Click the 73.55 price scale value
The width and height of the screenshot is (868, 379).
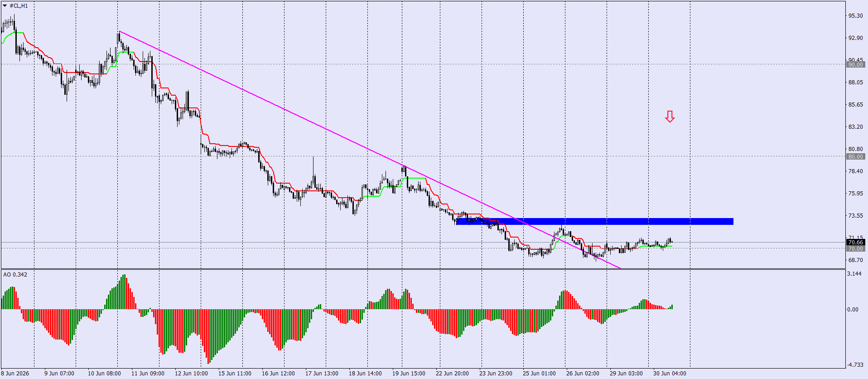pos(855,216)
